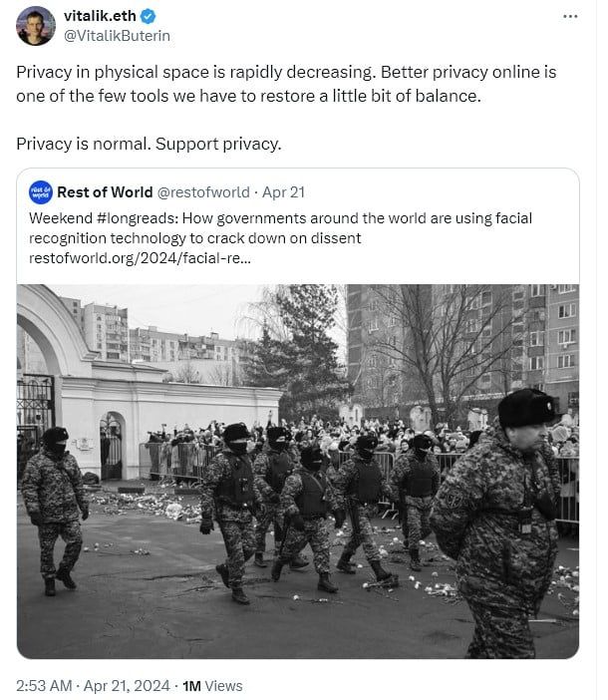Select 'Privacy is normal. Support privacy.' line
Image resolution: width=608 pixels, height=700 pixels.
[149, 145]
